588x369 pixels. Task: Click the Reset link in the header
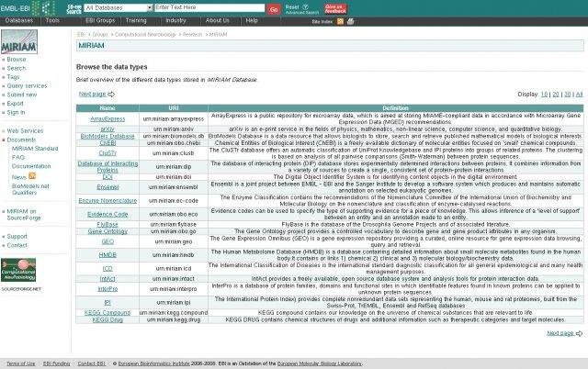292,6
